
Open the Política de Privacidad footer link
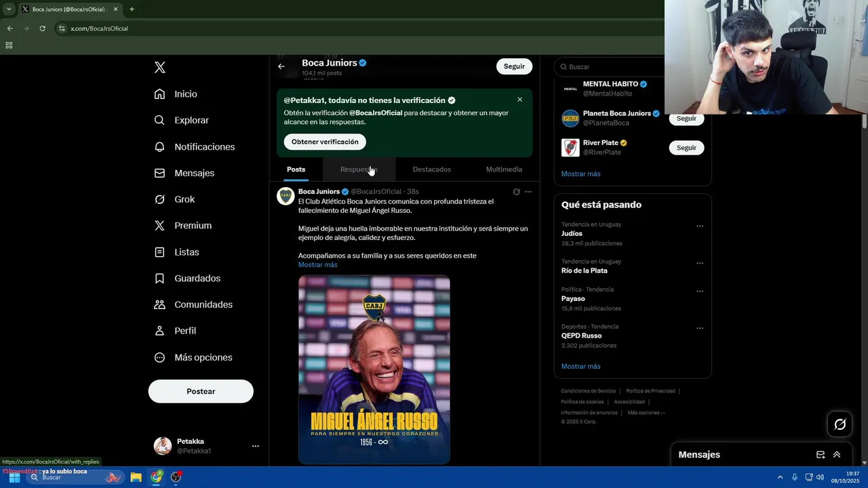point(650,391)
